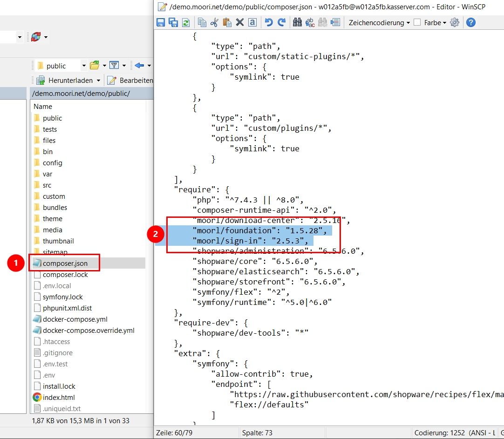The image size is (504, 439).
Task: Select the .htaccess file
Action: (56, 341)
